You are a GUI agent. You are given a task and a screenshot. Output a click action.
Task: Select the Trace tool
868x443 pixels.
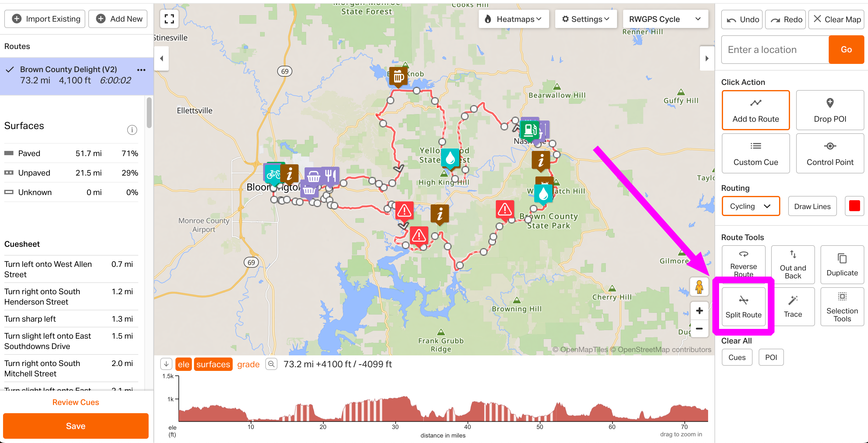pos(792,307)
